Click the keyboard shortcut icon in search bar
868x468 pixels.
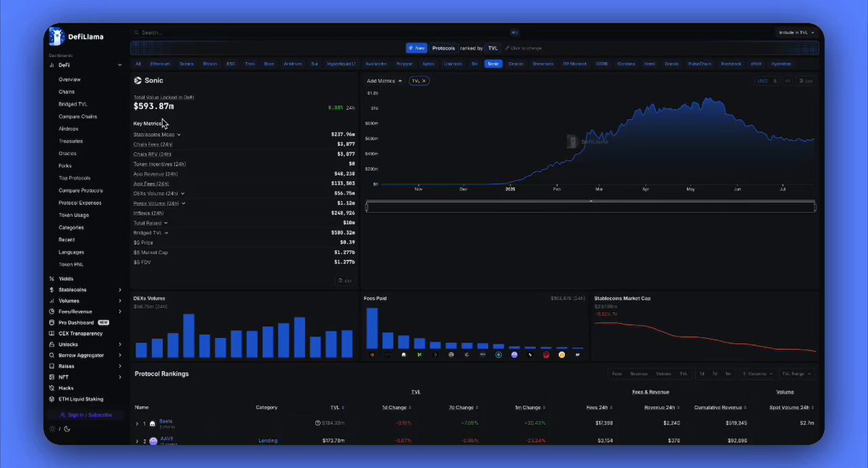(x=514, y=33)
